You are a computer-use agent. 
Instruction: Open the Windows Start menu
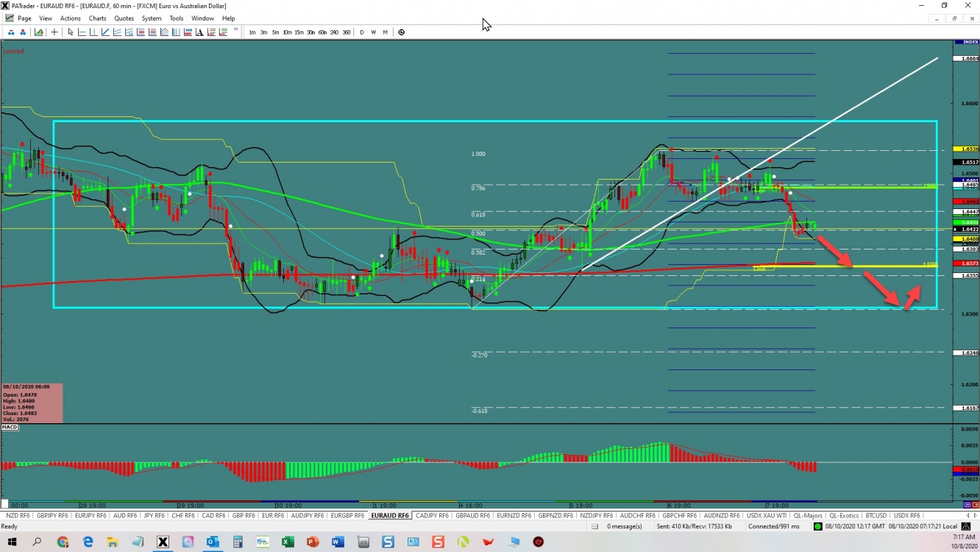click(x=12, y=542)
